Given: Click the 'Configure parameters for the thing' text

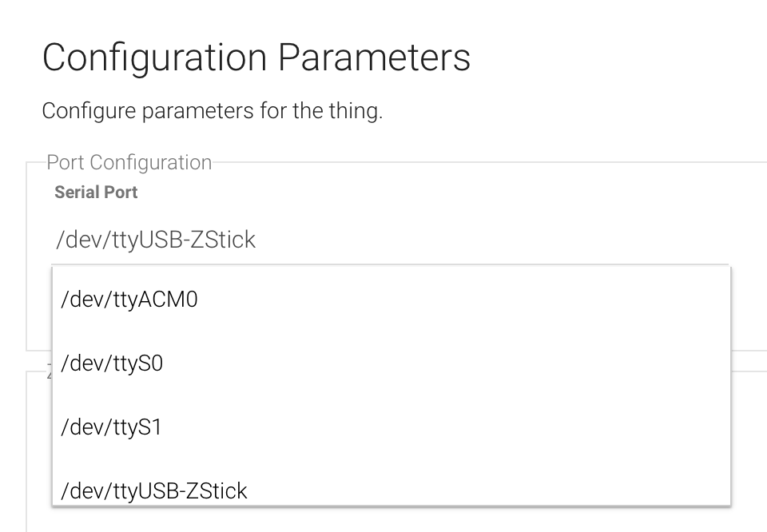Looking at the screenshot, I should point(213,110).
